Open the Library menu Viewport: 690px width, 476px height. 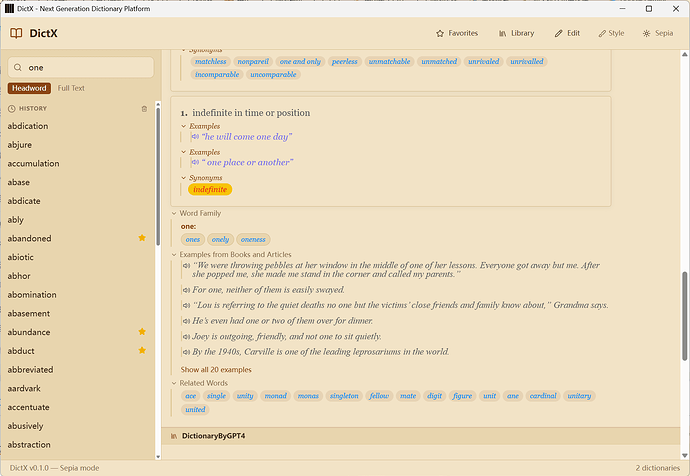pyautogui.click(x=516, y=33)
